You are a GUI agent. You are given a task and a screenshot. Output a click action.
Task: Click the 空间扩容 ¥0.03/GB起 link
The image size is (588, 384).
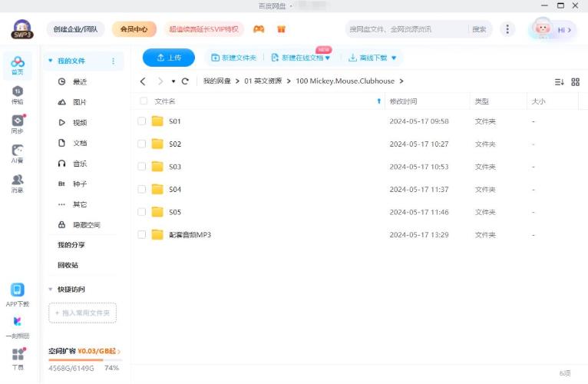84,351
